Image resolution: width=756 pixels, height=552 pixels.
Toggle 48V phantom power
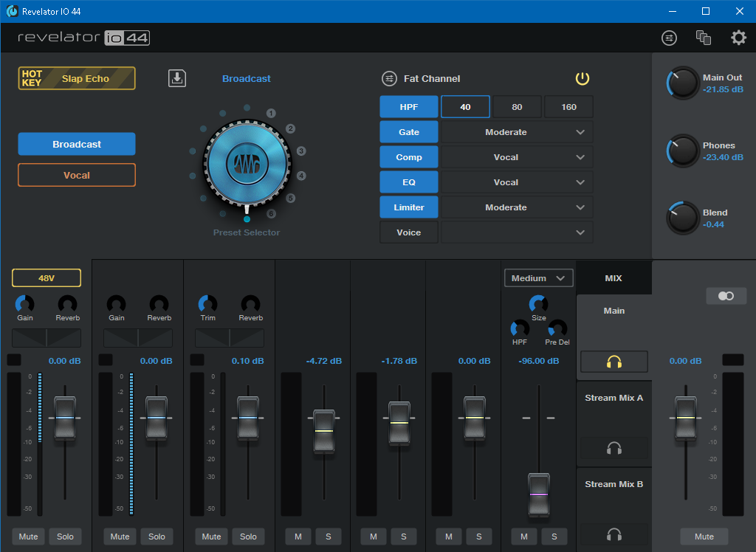pyautogui.click(x=47, y=278)
